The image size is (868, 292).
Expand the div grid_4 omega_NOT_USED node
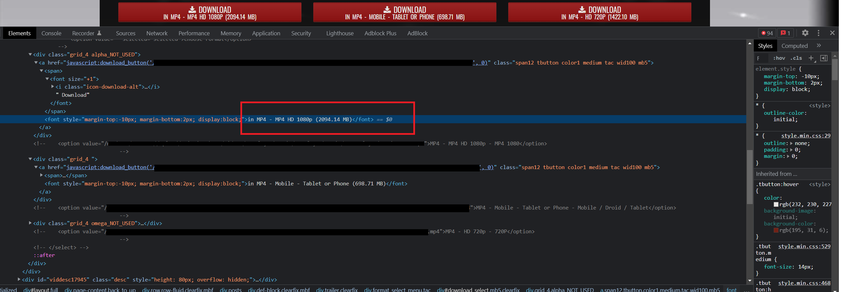pos(30,223)
